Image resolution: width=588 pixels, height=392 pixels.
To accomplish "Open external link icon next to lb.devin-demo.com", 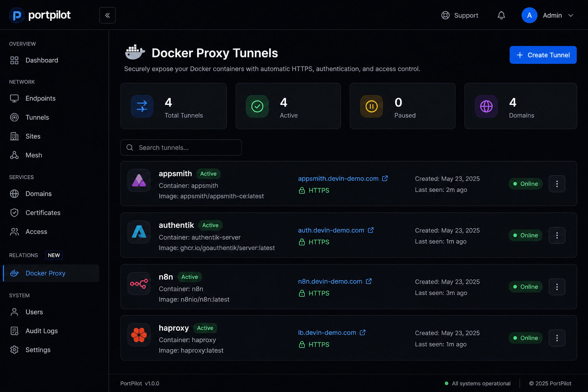I will point(363,333).
